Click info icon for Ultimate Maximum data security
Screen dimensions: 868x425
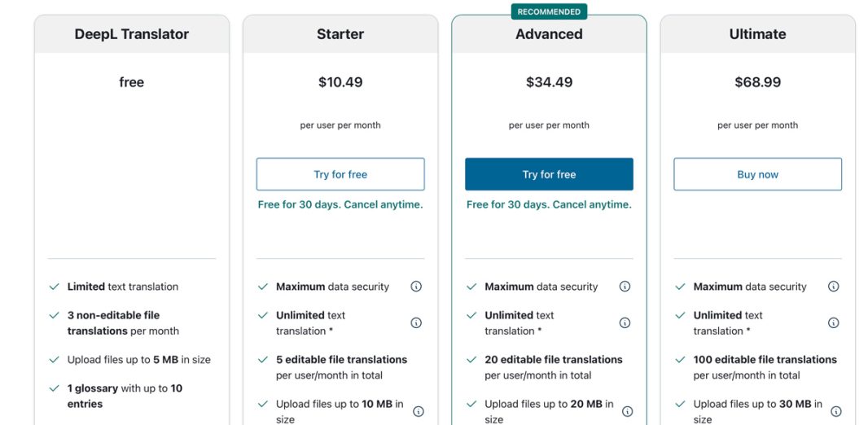tap(834, 286)
